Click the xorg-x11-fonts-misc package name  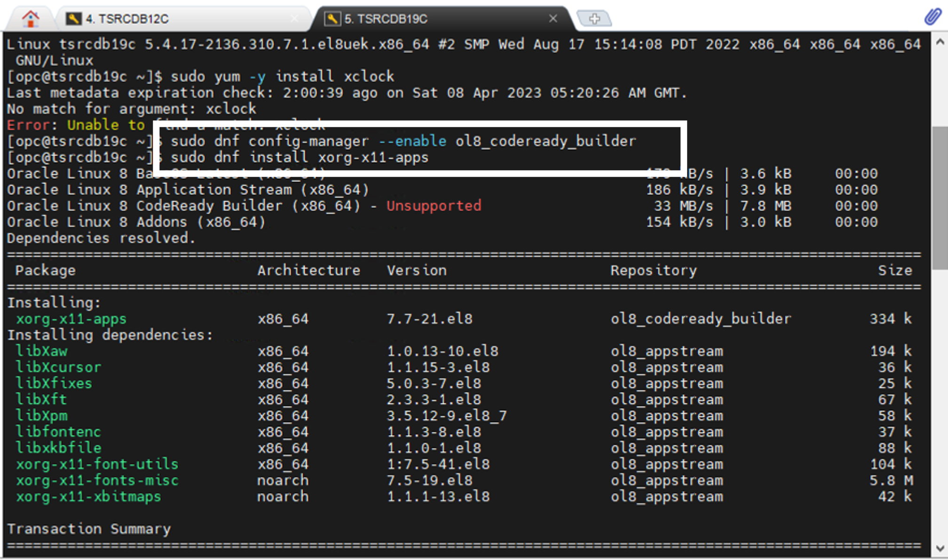[x=97, y=480]
